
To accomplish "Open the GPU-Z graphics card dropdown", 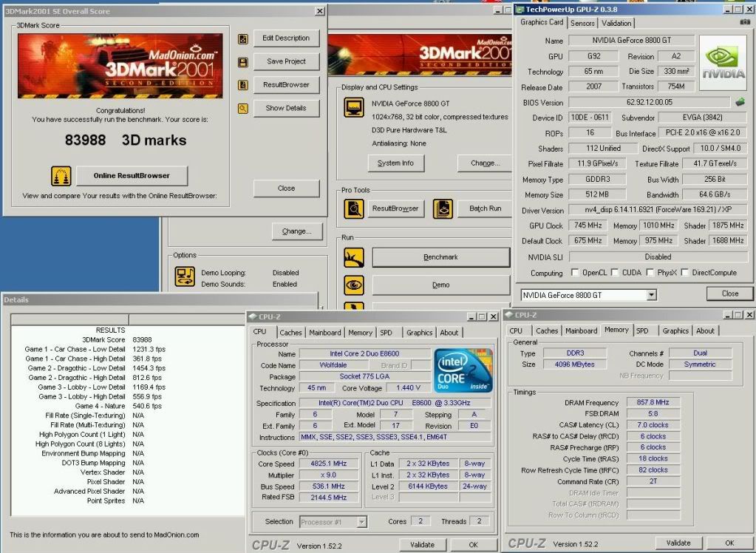I will pyautogui.click(x=651, y=295).
